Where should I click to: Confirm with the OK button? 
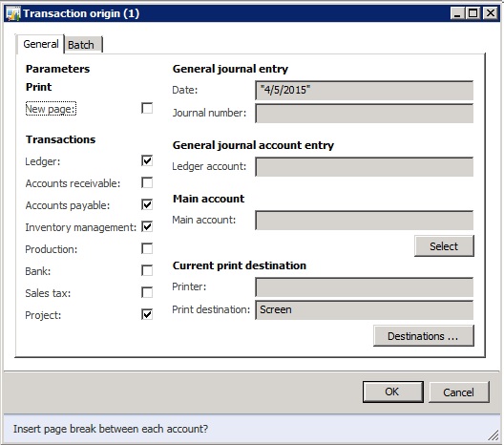[392, 392]
